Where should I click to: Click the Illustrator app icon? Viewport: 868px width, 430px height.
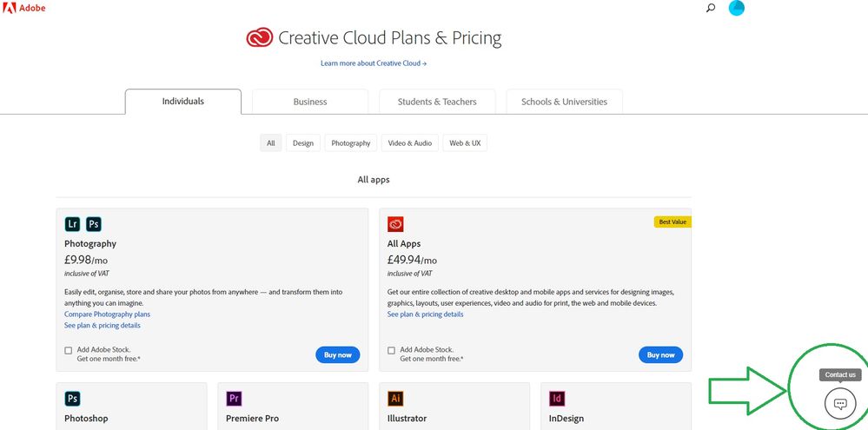(395, 399)
